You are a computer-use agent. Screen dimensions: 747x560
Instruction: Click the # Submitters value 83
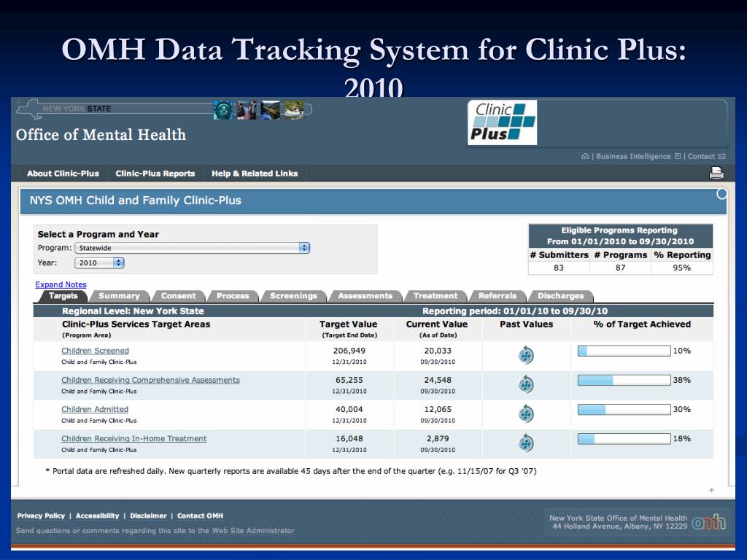coord(558,268)
